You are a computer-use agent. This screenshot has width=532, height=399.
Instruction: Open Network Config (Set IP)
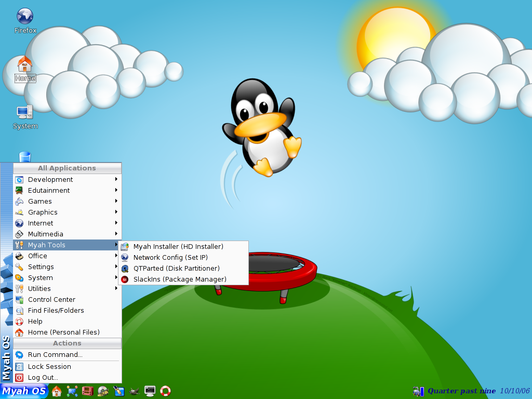[183, 258]
